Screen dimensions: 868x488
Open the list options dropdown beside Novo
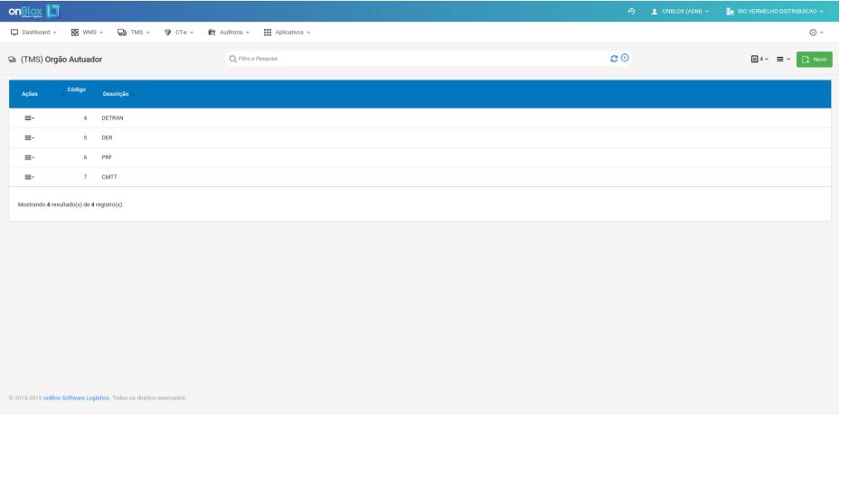[x=783, y=59]
